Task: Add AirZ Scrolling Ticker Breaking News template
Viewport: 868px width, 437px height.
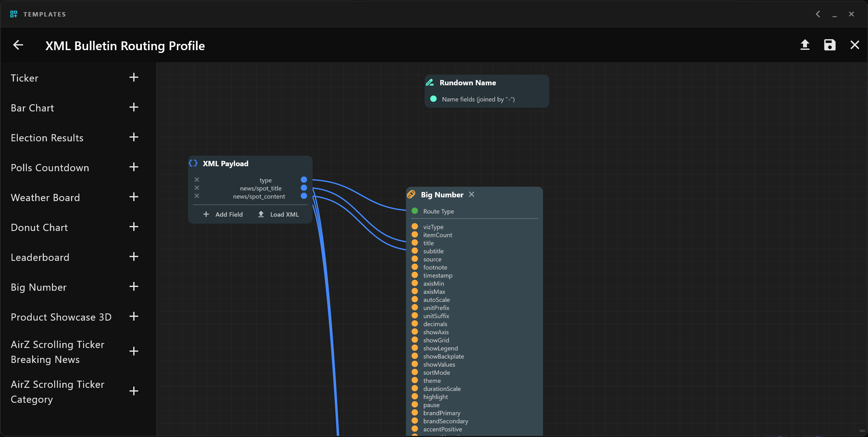Action: pyautogui.click(x=134, y=351)
